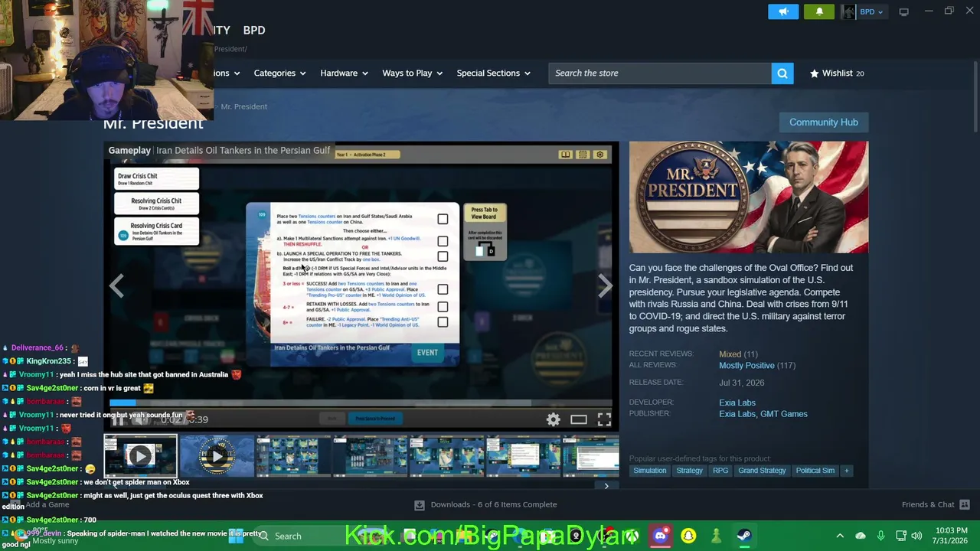Image resolution: width=980 pixels, height=551 pixels.
Task: Expand the Hardware menu
Action: (344, 73)
